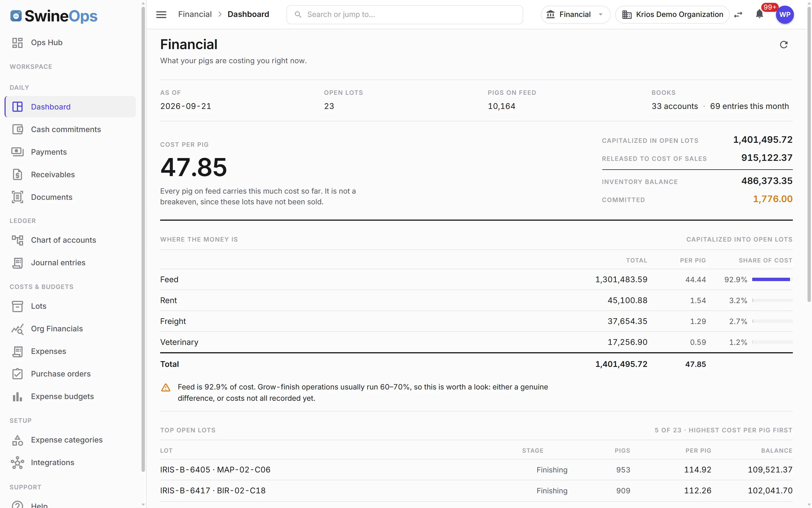Click the Financial breadcrumb link
The height and width of the screenshot is (508, 812).
pos(195,14)
